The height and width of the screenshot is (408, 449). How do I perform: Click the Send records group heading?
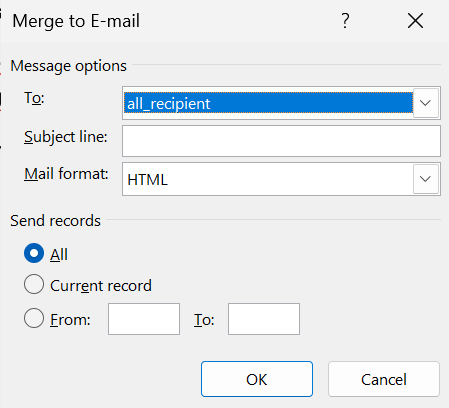(55, 221)
